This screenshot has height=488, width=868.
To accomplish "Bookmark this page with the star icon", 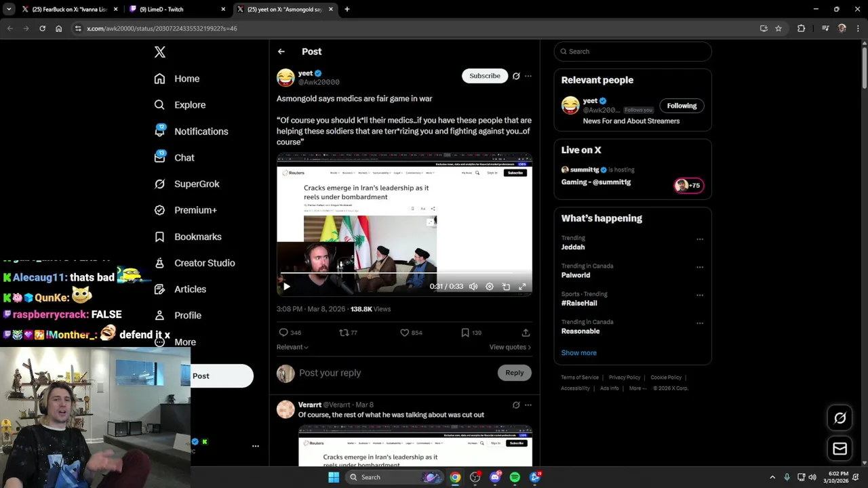I will (x=778, y=28).
